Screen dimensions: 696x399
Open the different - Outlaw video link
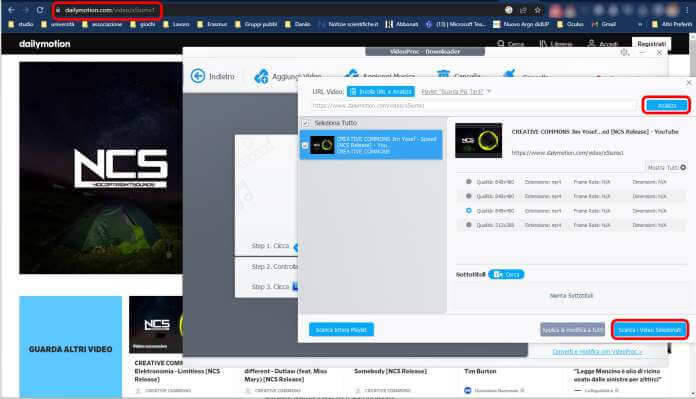click(285, 375)
